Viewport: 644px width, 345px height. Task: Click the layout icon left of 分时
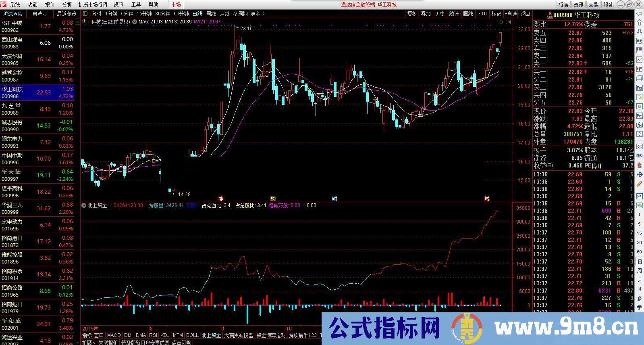[85, 14]
